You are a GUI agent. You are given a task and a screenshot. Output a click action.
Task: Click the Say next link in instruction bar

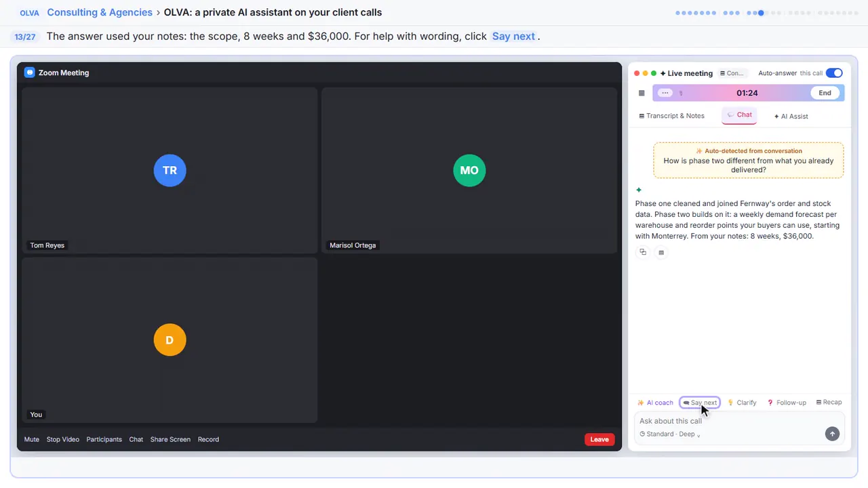coord(513,37)
